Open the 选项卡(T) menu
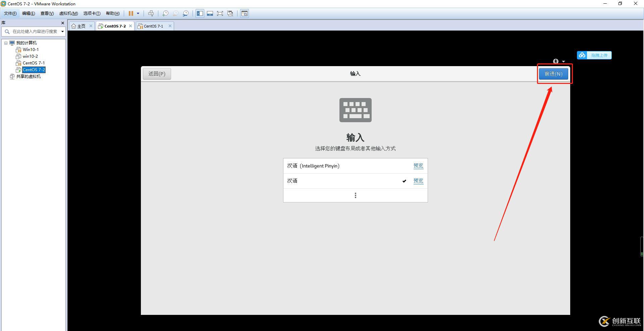Image resolution: width=644 pixels, height=331 pixels. [92, 13]
